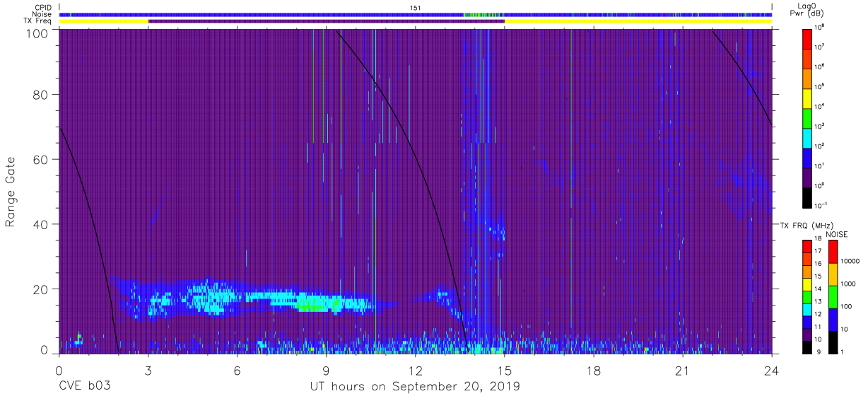The image size is (868, 401).
Task: Click the 'UT hours on September 20, 2019' axis title
Action: tap(415, 387)
